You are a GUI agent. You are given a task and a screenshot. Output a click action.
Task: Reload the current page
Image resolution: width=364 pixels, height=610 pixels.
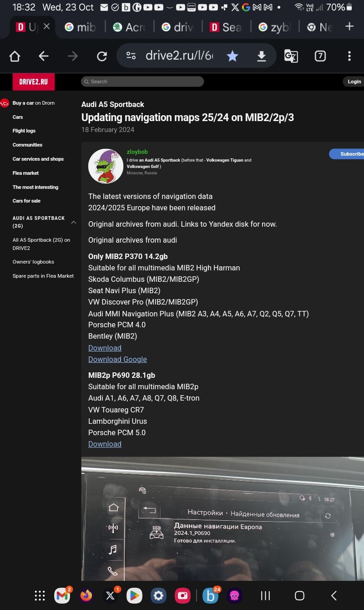102,56
